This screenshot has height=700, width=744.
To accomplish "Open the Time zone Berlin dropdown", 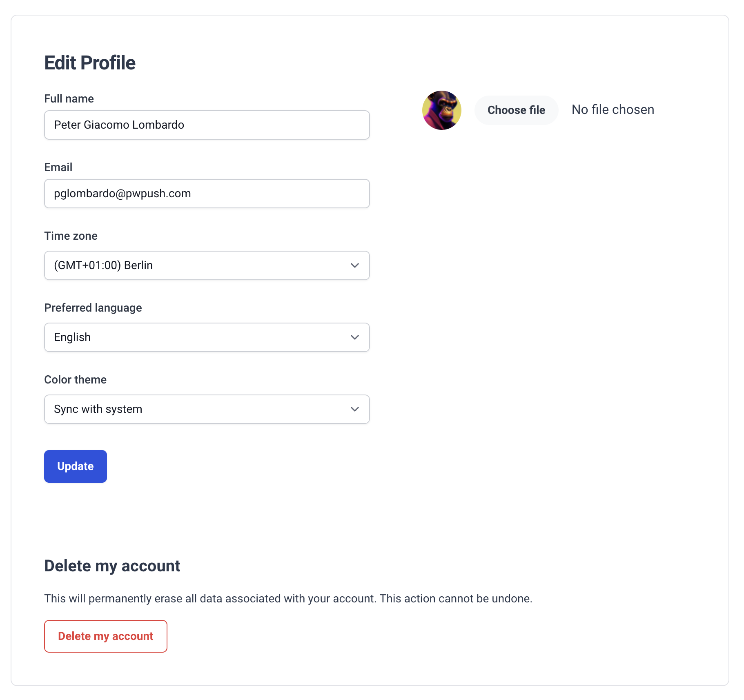I will (x=207, y=265).
